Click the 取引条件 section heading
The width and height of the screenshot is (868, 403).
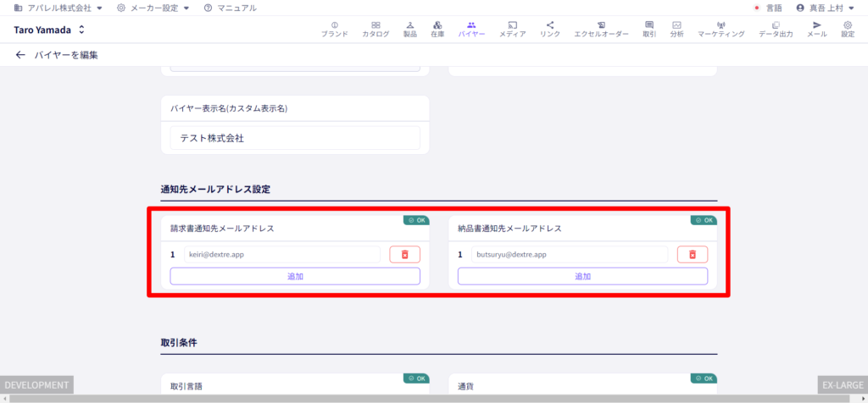[179, 343]
